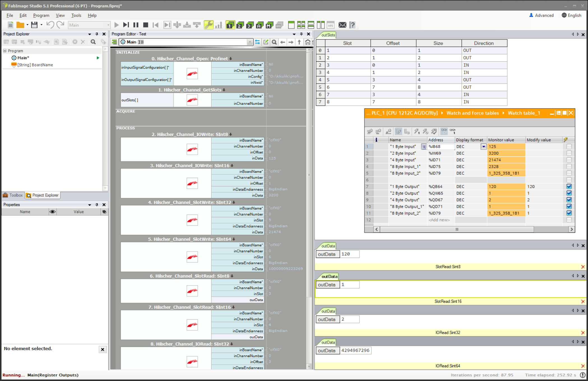Open the Program menu

point(41,15)
